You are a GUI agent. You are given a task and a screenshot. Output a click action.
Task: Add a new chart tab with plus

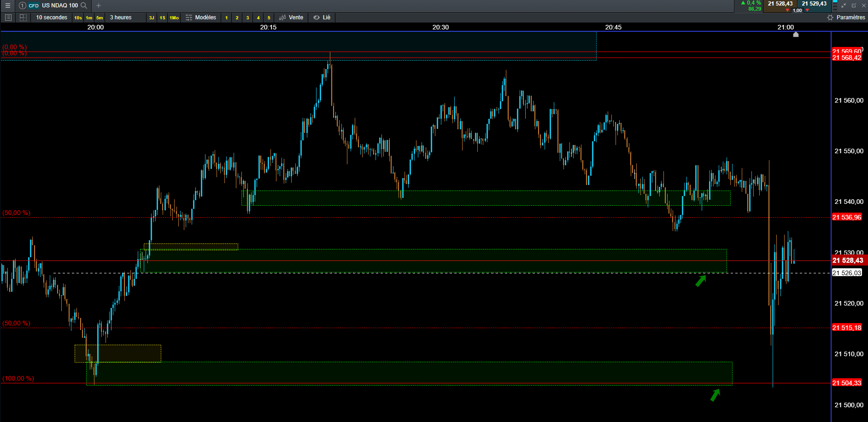(x=98, y=6)
